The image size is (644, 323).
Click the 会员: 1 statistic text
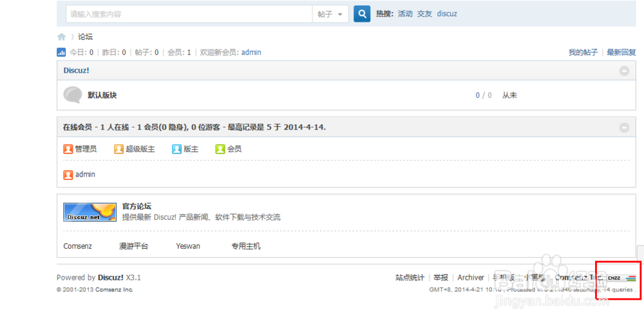pos(179,52)
